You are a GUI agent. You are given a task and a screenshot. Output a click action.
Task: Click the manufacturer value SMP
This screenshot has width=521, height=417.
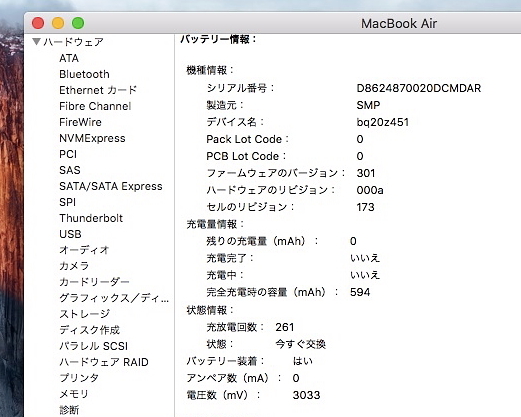[x=368, y=105]
